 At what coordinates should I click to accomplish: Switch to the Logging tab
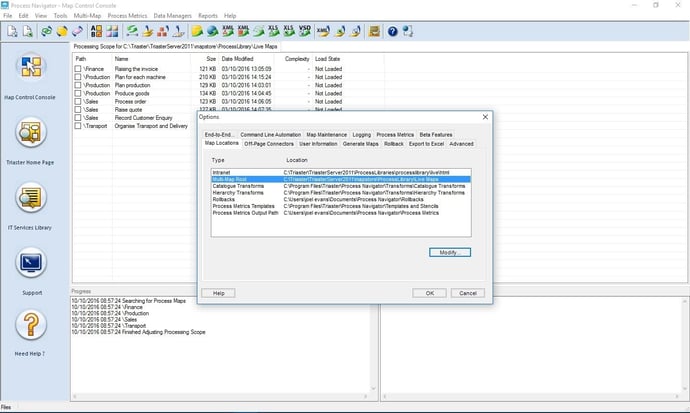362,135
